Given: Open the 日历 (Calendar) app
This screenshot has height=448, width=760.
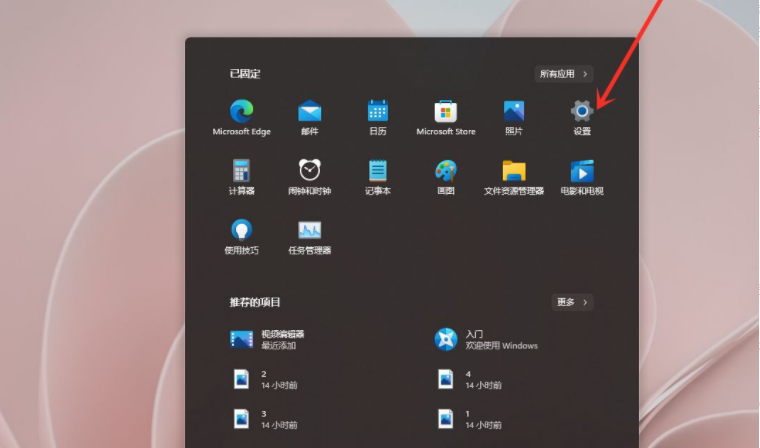Looking at the screenshot, I should [x=377, y=111].
